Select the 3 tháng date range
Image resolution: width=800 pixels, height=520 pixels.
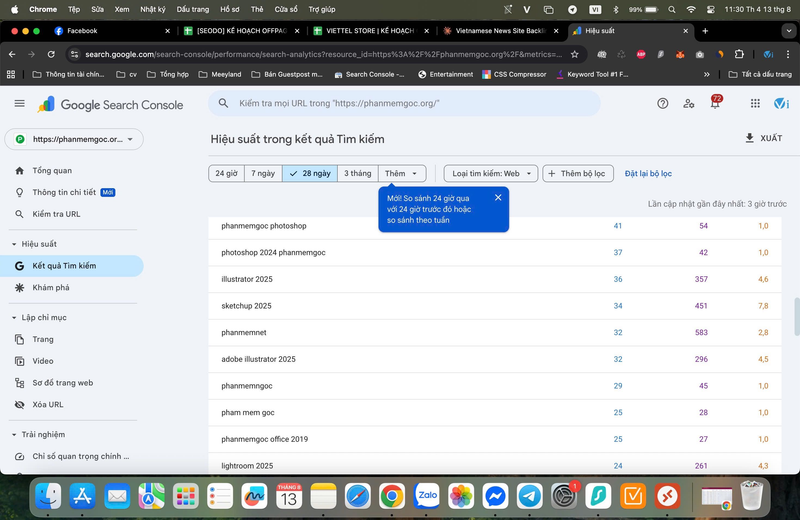(358, 174)
